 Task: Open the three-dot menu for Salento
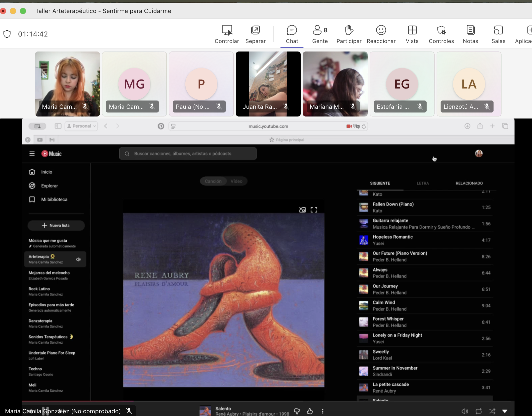click(x=322, y=411)
